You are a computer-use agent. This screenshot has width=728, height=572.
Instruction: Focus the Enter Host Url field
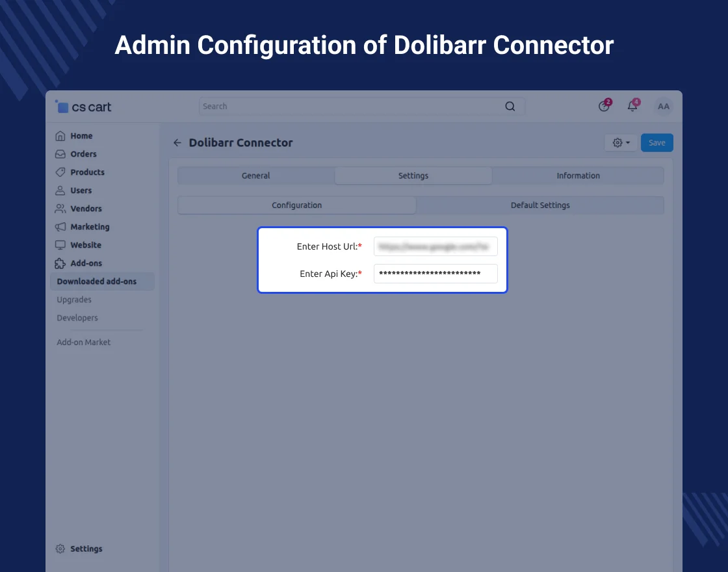[435, 246]
